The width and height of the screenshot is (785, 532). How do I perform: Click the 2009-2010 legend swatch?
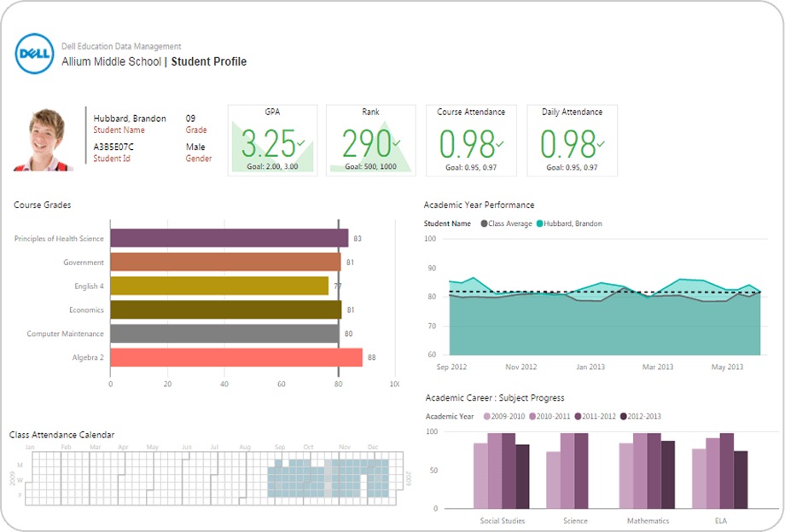(x=487, y=416)
